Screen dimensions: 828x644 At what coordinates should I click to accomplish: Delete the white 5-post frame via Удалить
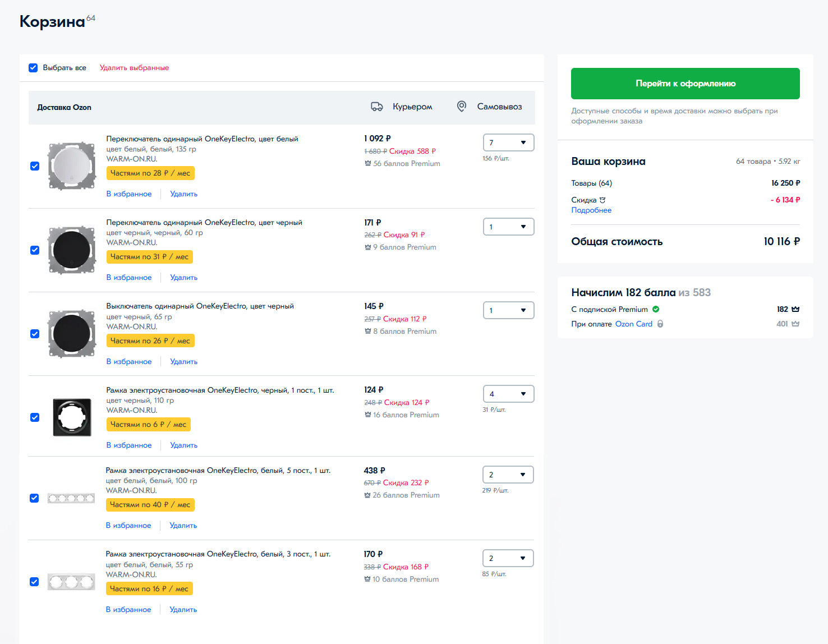tap(183, 526)
